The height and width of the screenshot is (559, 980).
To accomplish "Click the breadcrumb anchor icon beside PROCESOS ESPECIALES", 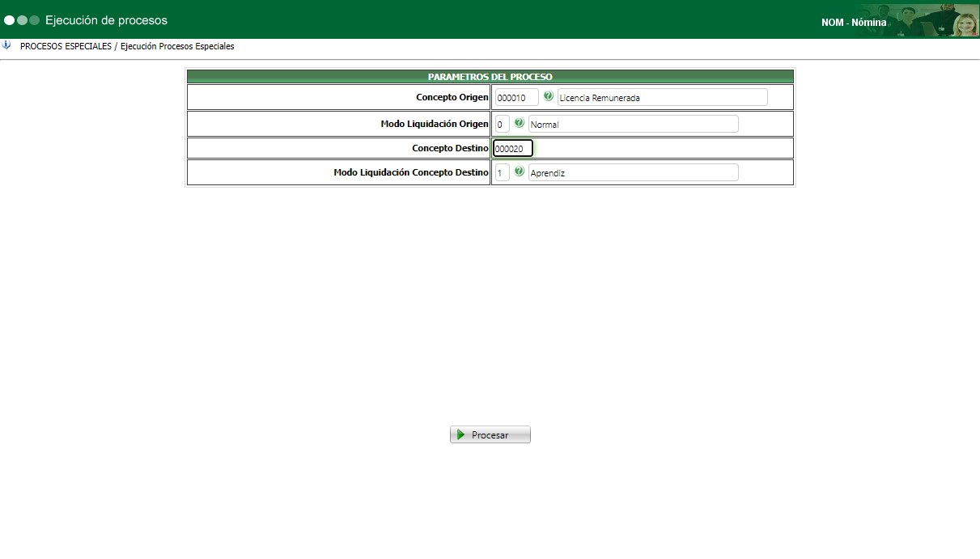I will click(6, 45).
